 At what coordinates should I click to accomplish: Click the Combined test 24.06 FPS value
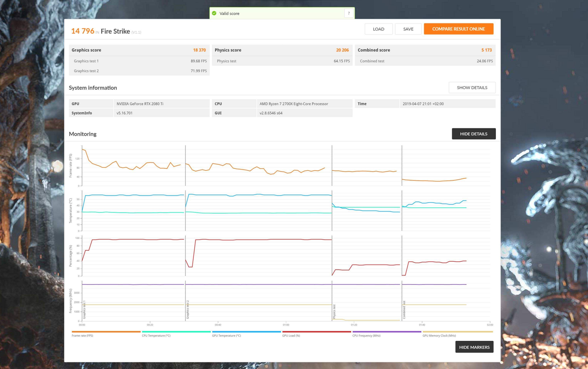click(x=485, y=61)
